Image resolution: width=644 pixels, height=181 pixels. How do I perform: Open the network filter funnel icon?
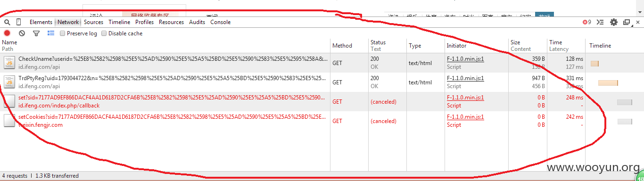36,33
